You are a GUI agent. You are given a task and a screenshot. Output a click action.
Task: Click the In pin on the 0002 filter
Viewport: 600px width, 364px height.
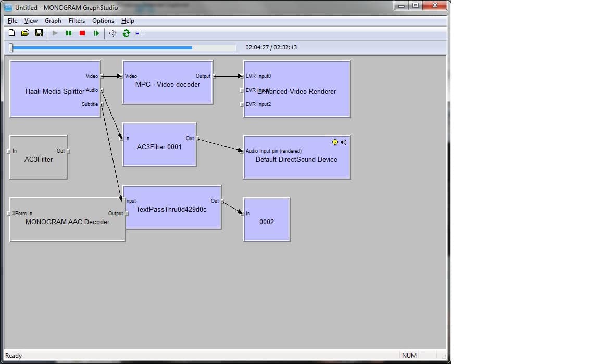tap(242, 213)
